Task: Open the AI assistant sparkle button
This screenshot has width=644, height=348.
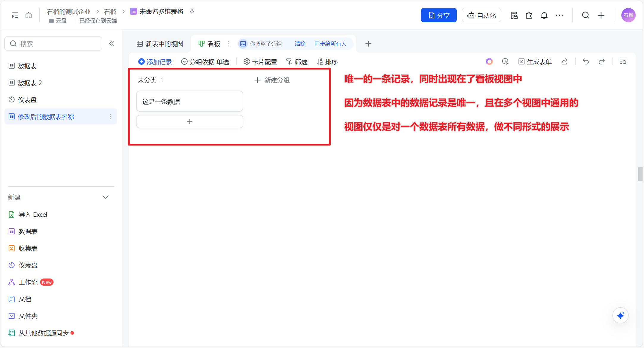Action: pyautogui.click(x=620, y=315)
